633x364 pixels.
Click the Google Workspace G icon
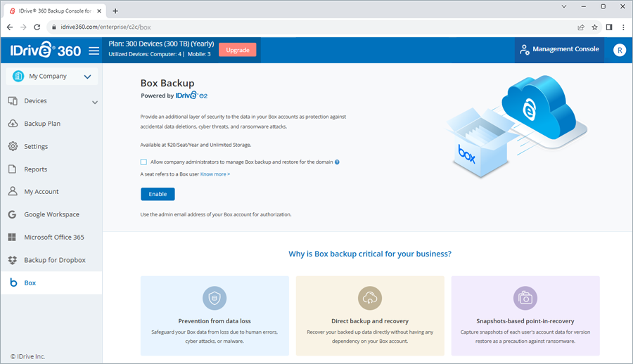[13, 214]
